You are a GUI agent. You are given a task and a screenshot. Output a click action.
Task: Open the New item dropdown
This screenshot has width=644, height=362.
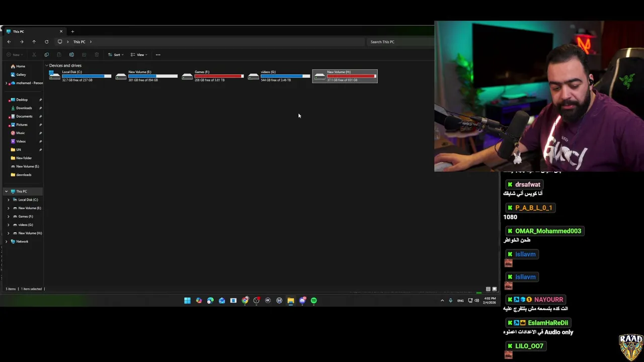pos(14,55)
